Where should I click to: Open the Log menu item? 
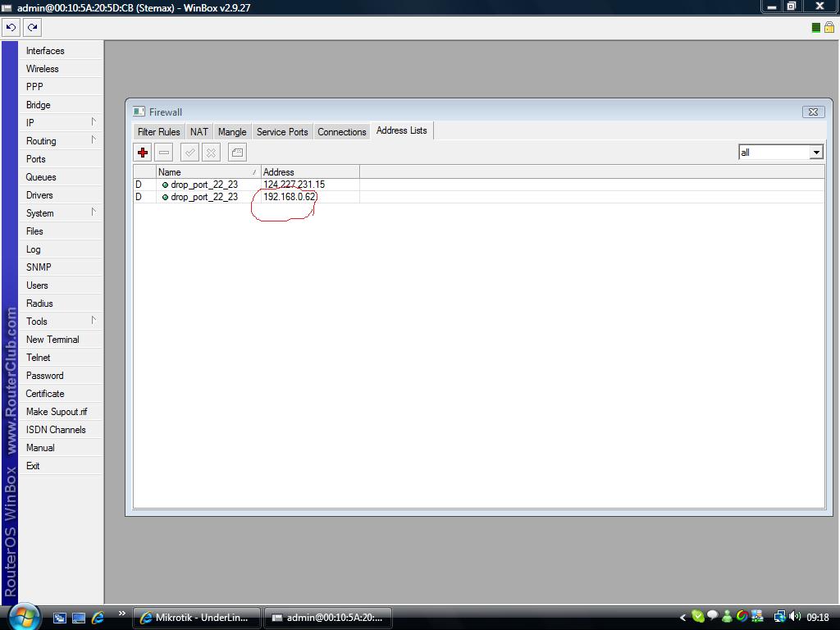[x=60, y=249]
